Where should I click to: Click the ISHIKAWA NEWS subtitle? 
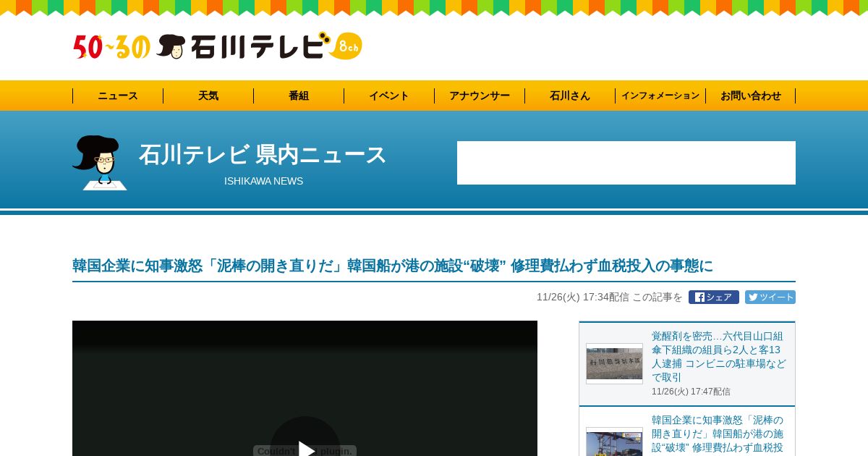[263, 181]
